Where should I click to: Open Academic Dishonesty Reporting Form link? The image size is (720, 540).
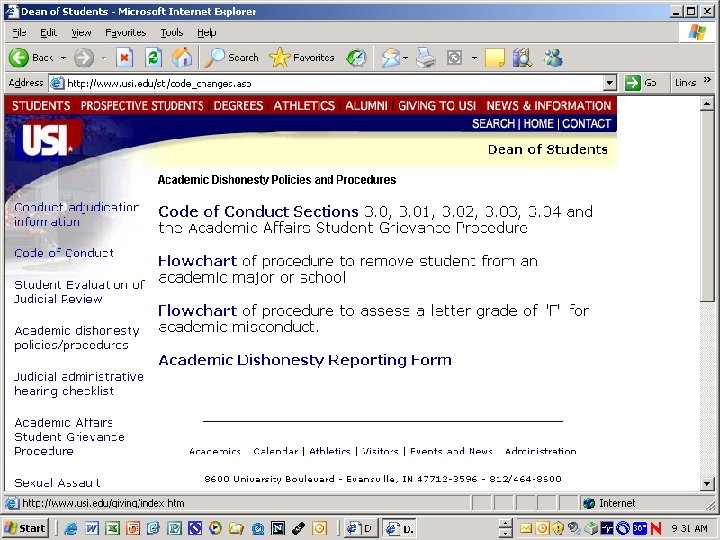(x=305, y=360)
